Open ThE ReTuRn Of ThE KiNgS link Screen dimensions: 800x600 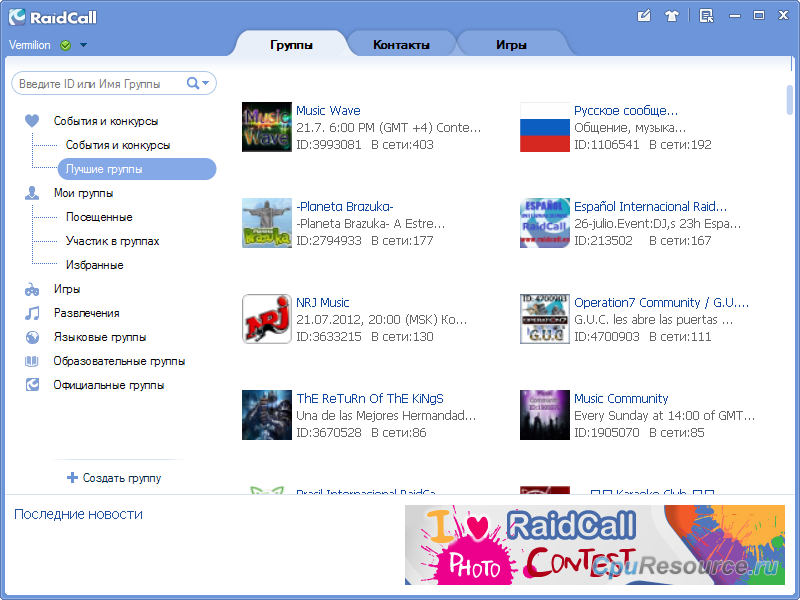(x=370, y=398)
